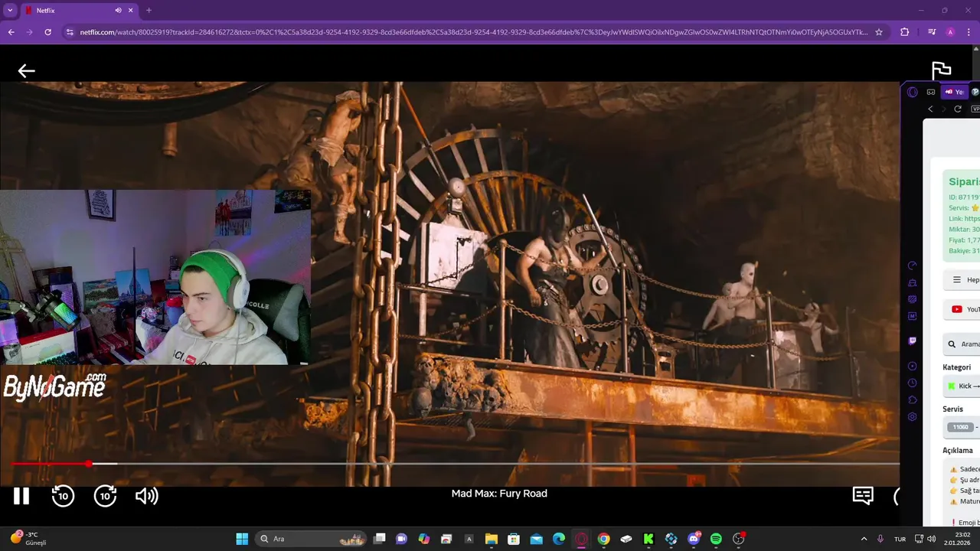Open Google Chrome from the taskbar
980x551 pixels.
coord(603,539)
